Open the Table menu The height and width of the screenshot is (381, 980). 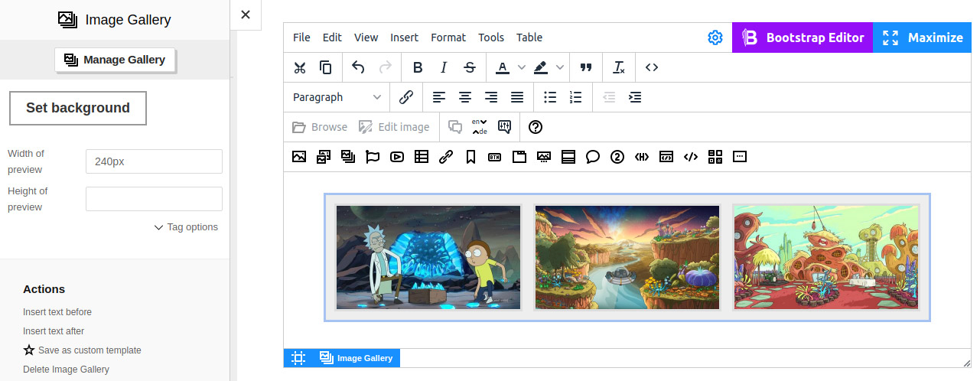pos(529,37)
